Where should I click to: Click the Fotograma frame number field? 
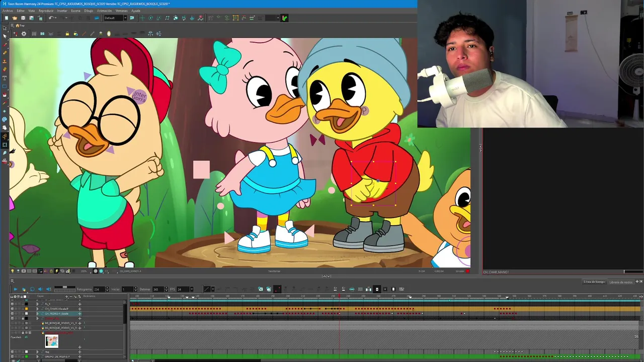pyautogui.click(x=99, y=289)
